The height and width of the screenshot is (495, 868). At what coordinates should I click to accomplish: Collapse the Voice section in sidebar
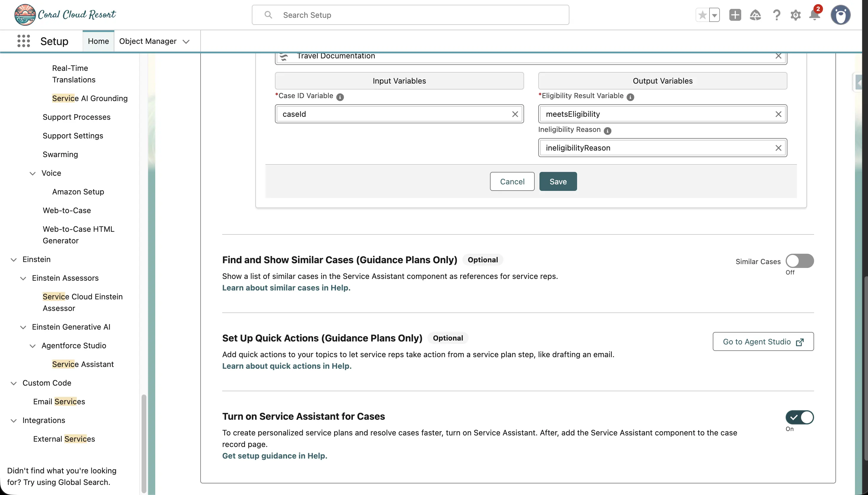coord(33,173)
